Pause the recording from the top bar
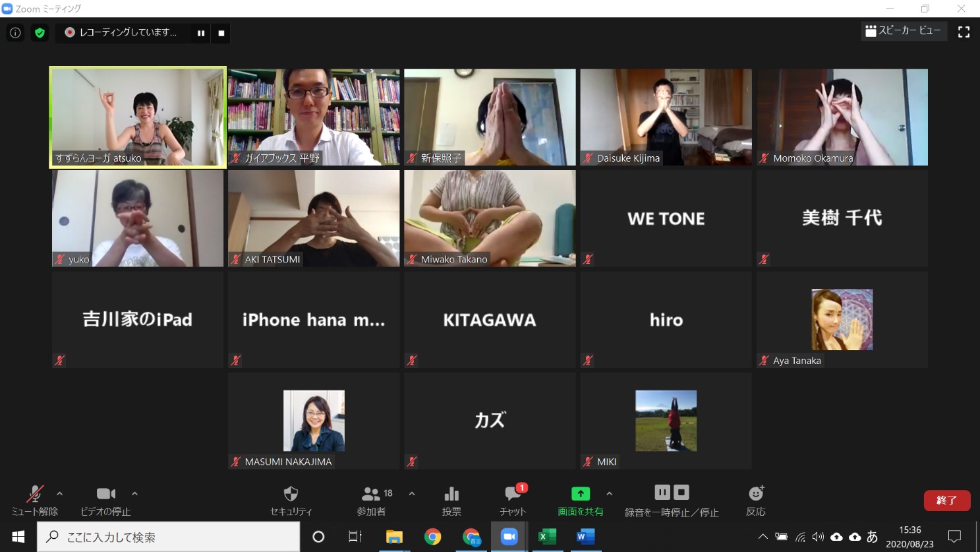Image resolution: width=980 pixels, height=552 pixels. click(x=201, y=33)
